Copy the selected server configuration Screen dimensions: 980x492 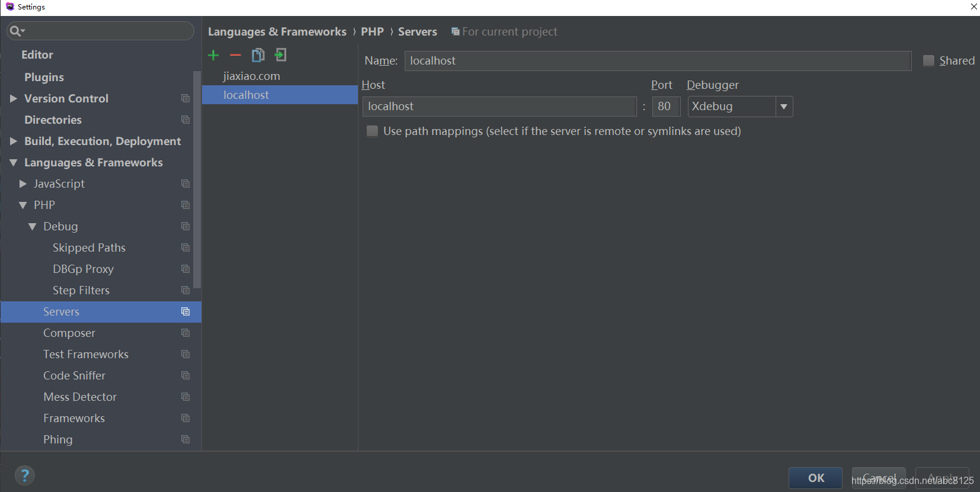coord(258,55)
